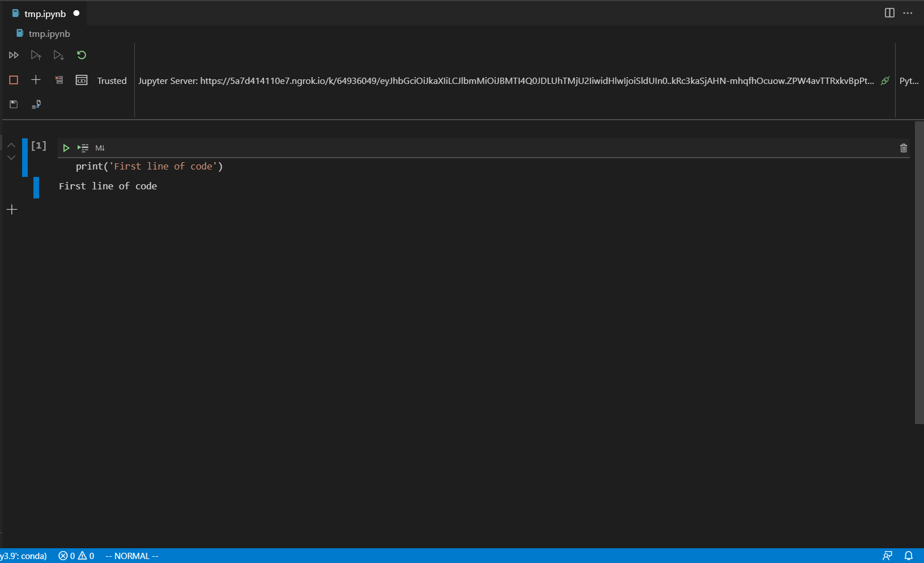
Task: Clear all cell outputs
Action: [59, 80]
